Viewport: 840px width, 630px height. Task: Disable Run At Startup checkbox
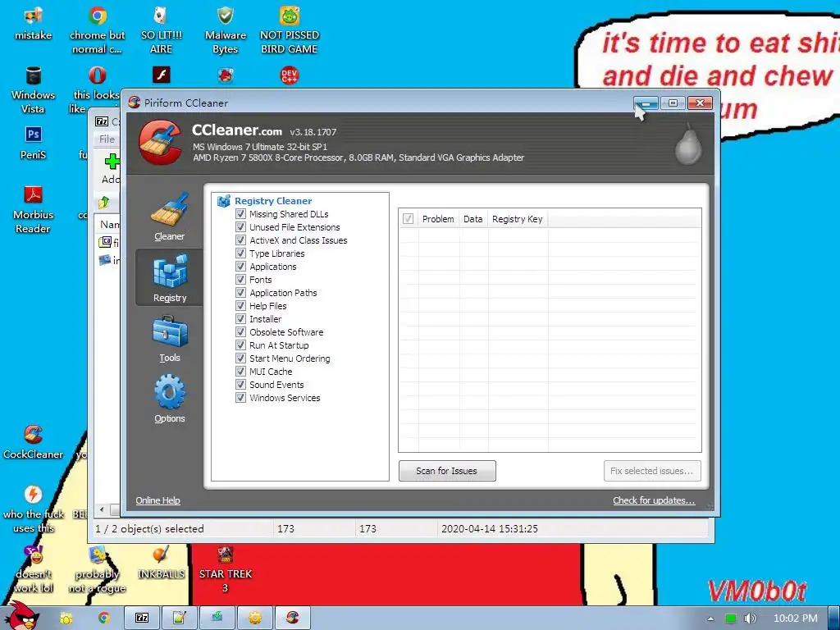[240, 345]
